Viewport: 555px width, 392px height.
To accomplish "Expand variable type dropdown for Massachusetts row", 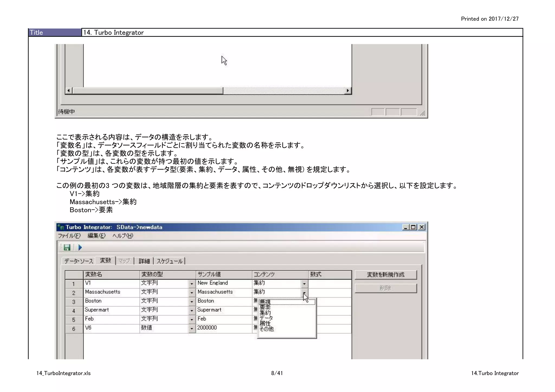I will pos(192,293).
